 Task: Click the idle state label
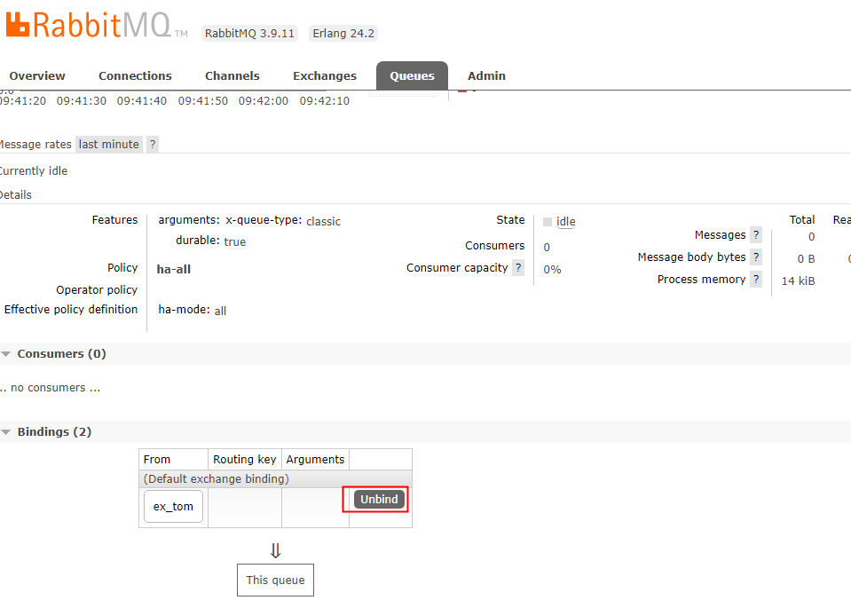point(565,221)
